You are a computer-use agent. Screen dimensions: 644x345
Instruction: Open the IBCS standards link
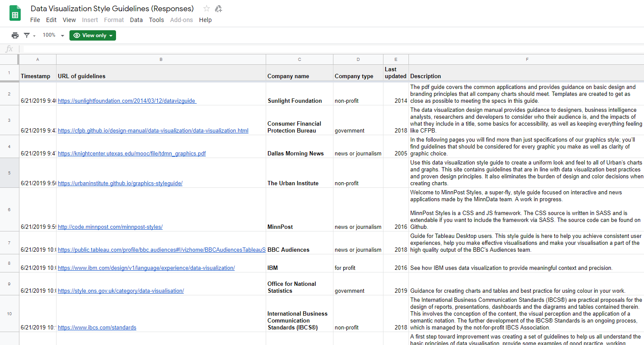click(97, 327)
